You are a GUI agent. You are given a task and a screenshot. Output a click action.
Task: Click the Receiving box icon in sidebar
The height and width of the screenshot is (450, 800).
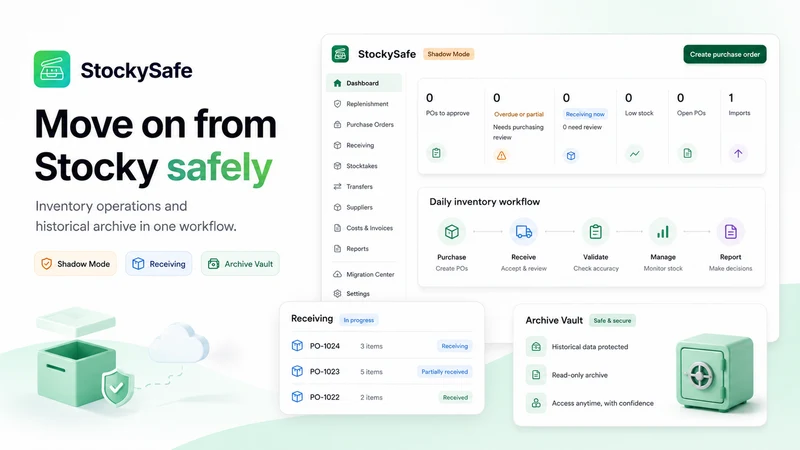(337, 145)
